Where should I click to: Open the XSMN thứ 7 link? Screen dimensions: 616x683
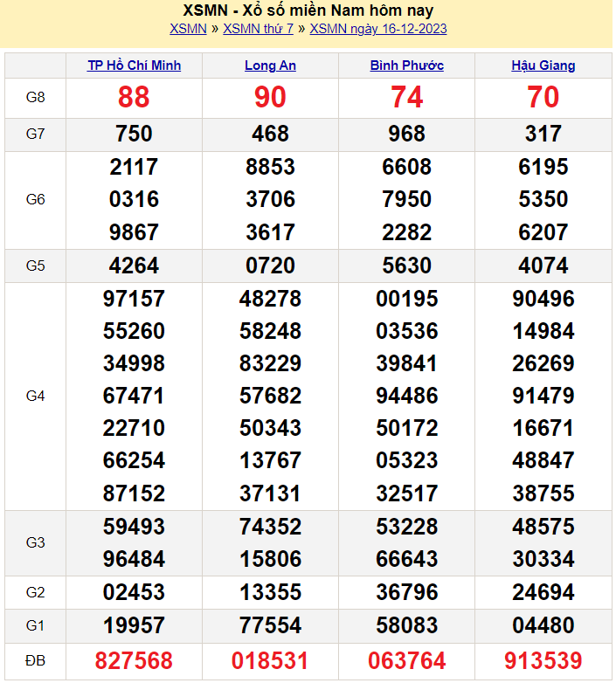point(258,29)
